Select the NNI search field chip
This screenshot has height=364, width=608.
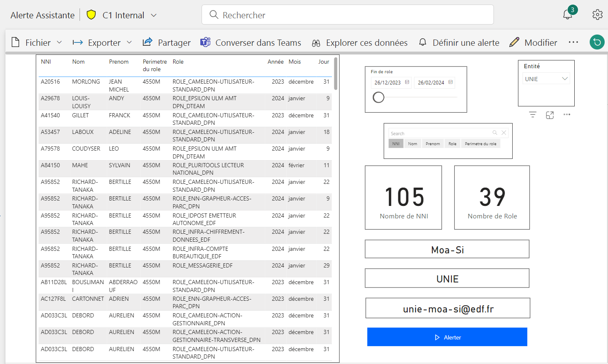[396, 144]
